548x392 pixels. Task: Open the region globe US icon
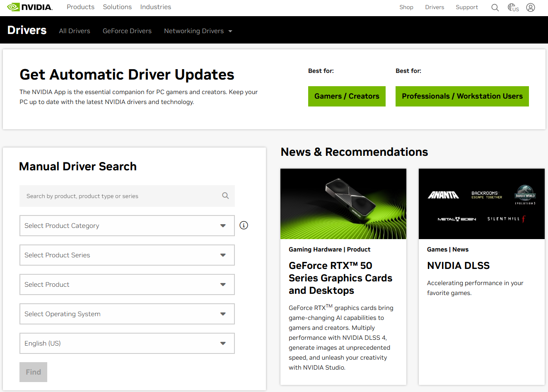(x=513, y=7)
